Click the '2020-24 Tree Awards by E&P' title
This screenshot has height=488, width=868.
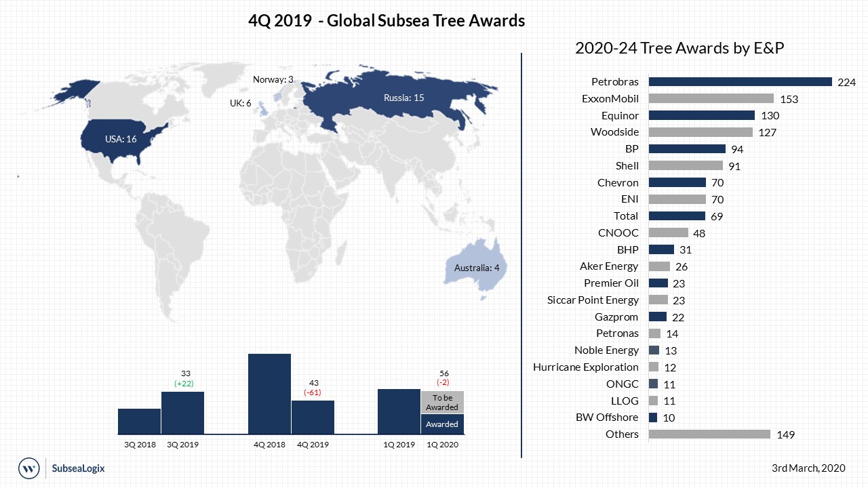tap(679, 48)
